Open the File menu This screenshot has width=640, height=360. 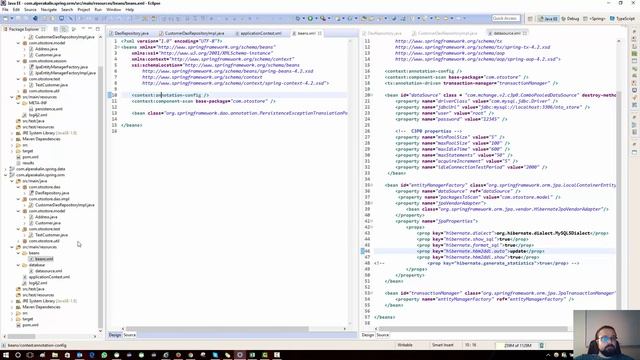click(5, 9)
